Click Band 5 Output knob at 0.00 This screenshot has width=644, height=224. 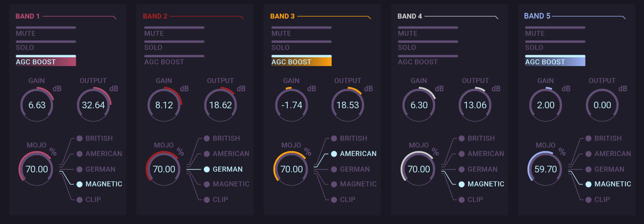602,105
